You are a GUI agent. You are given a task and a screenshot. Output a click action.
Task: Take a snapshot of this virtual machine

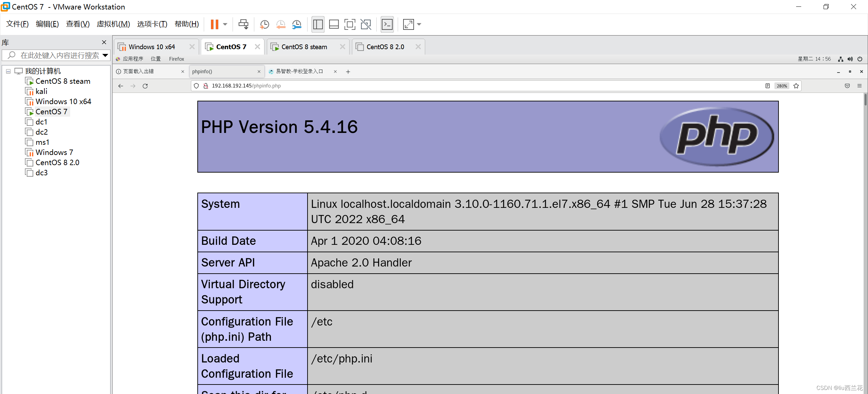pyautogui.click(x=264, y=24)
